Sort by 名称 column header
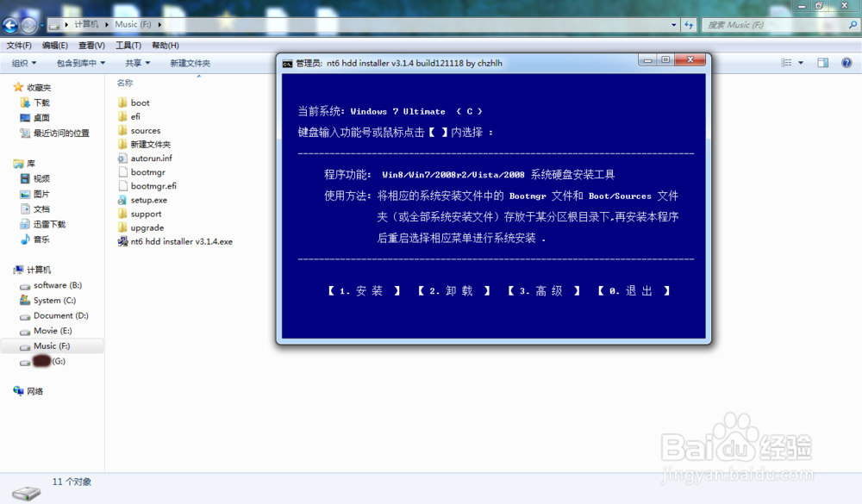This screenshot has height=504, width=862. 125,83
